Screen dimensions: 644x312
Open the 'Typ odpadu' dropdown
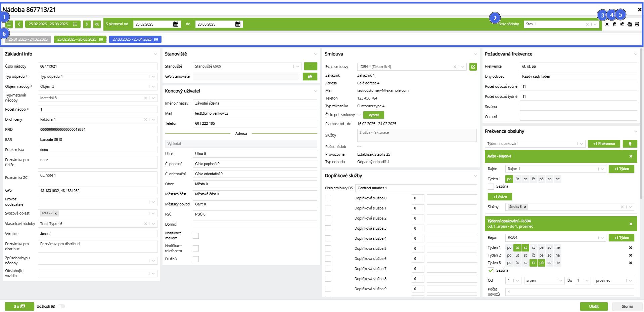(x=98, y=77)
